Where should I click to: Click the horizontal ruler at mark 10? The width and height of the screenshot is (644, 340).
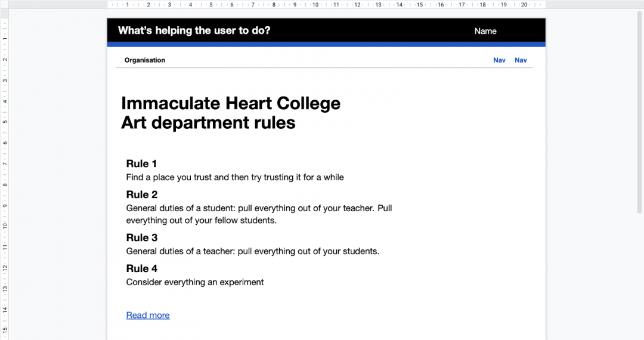(315, 5)
